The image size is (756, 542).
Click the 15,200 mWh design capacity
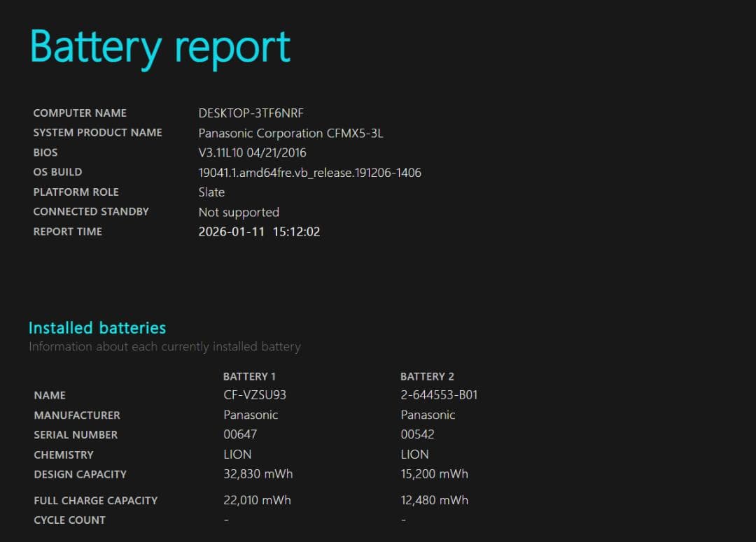[x=434, y=474]
